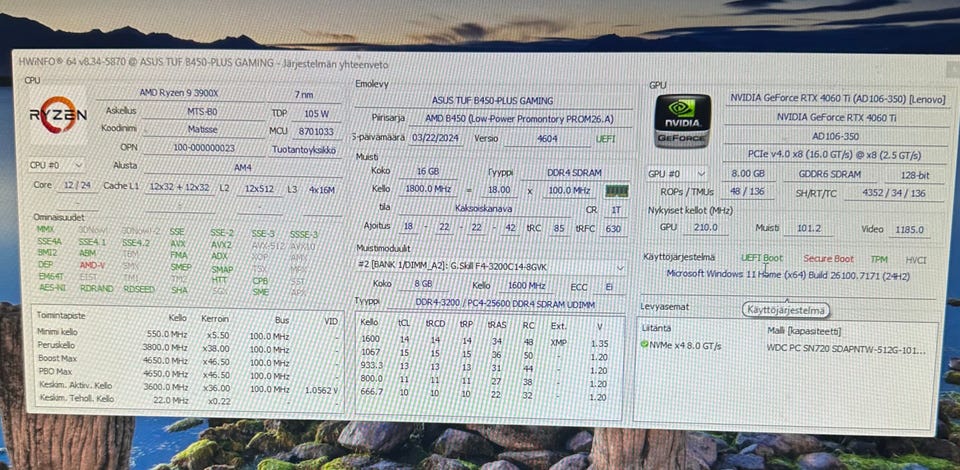This screenshot has height=470, width=960.
Task: Click the OPN value 100-000000023
Action: click(x=202, y=147)
